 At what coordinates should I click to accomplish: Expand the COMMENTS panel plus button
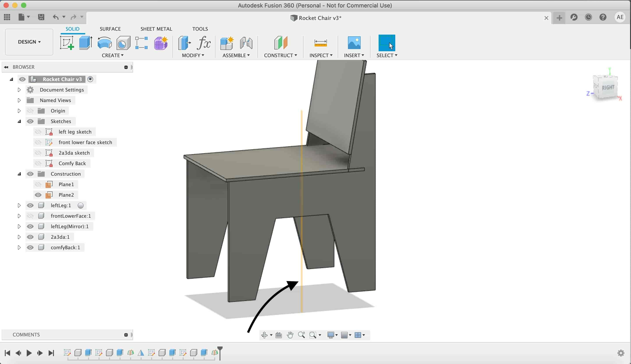pos(126,335)
